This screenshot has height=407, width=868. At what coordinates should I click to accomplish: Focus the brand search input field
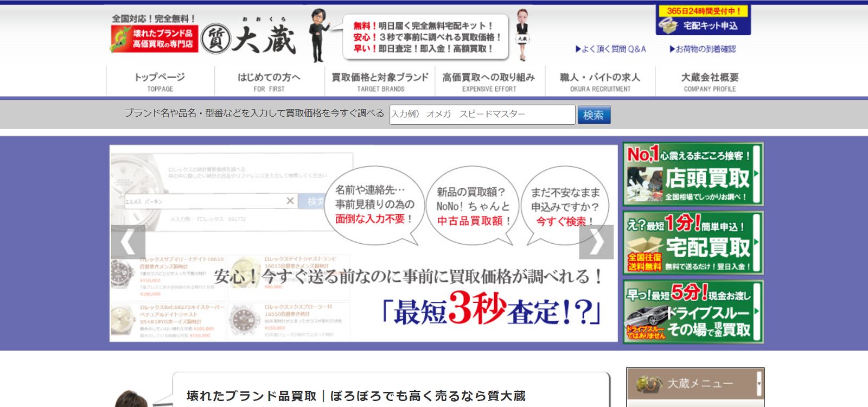click(x=482, y=115)
